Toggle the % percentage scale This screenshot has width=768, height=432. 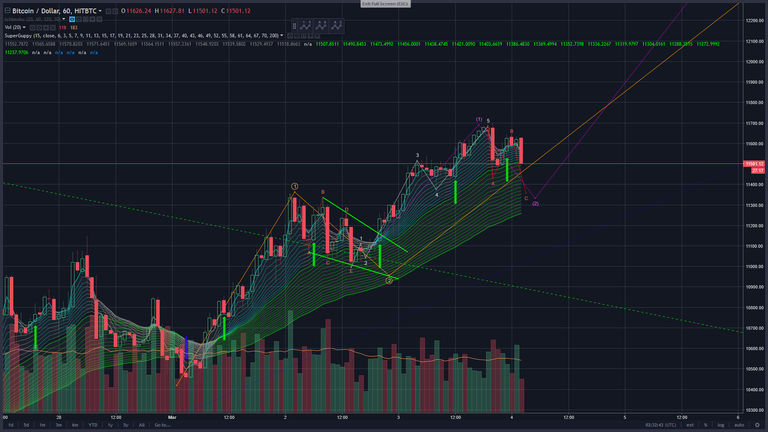click(705, 425)
